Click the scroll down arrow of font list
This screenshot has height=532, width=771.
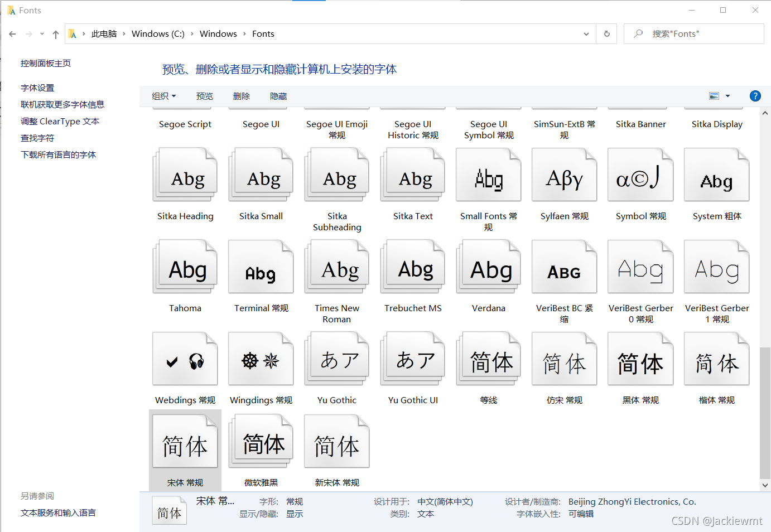click(765, 485)
